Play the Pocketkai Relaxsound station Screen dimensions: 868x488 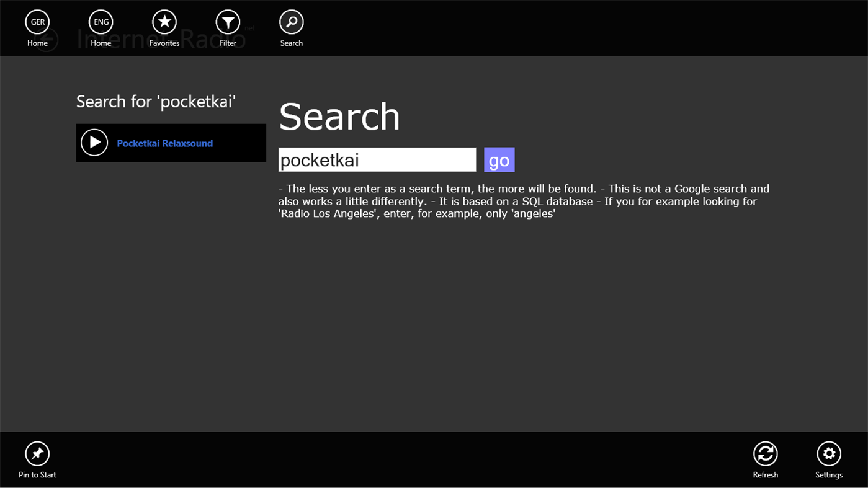pos(94,142)
